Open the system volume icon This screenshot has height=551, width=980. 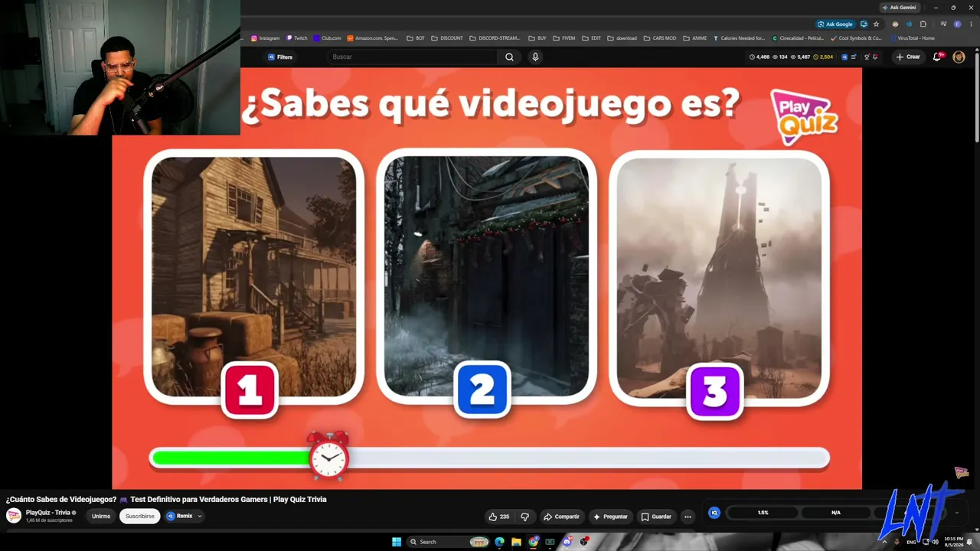coord(935,542)
